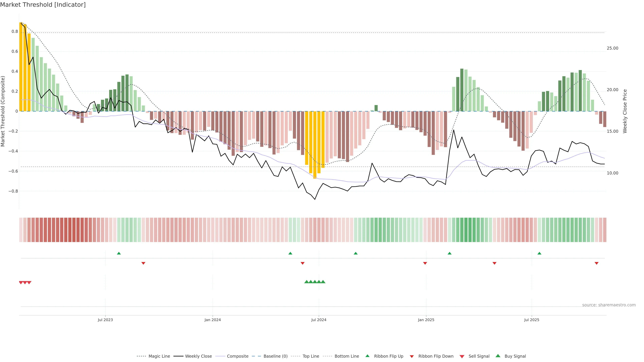This screenshot has width=644, height=362.
Task: Click the Jan 2025 axis label
Action: [426, 320]
